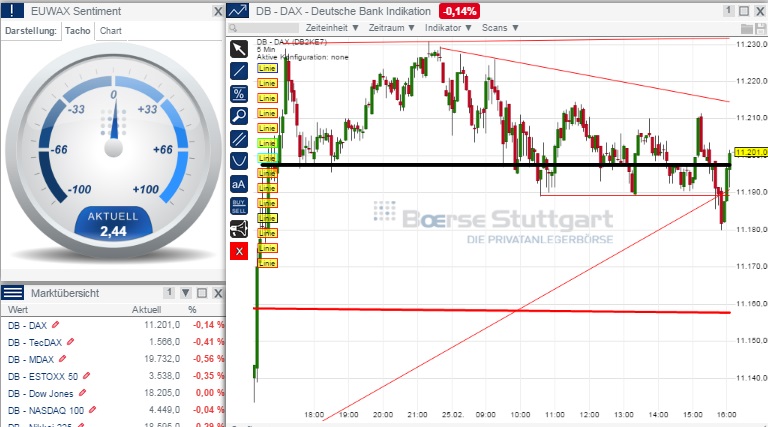Open the Zeiteinheit dropdown
Screen dimensions: 768x427
(332, 28)
